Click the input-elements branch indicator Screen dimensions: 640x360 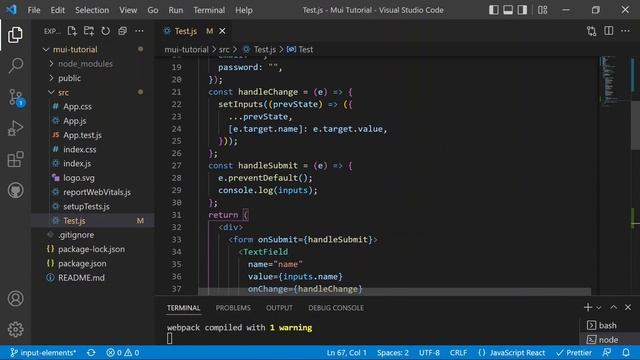(x=43, y=353)
